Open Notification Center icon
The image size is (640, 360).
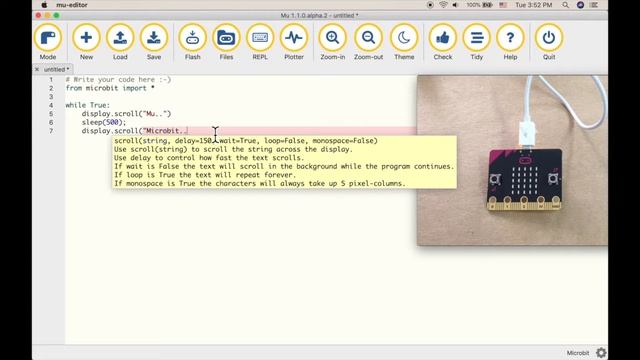click(x=594, y=5)
